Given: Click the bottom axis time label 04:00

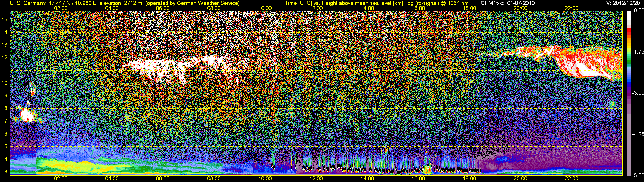Looking at the screenshot, I should click(x=112, y=179).
